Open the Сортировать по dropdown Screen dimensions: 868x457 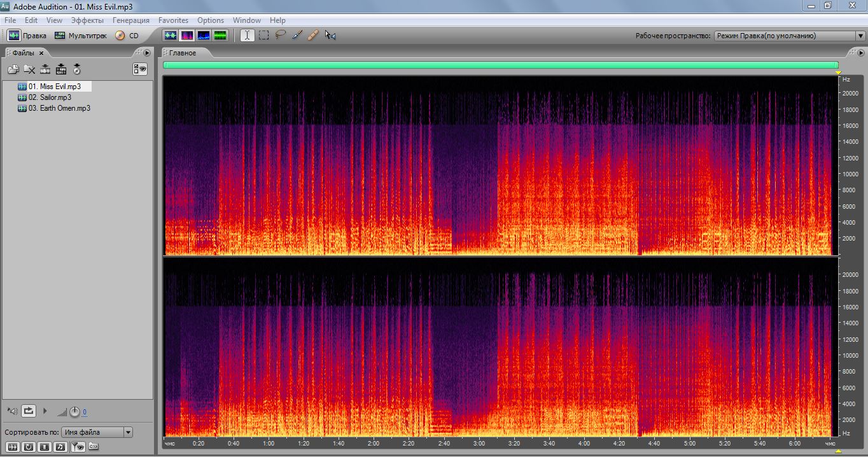[x=97, y=432]
